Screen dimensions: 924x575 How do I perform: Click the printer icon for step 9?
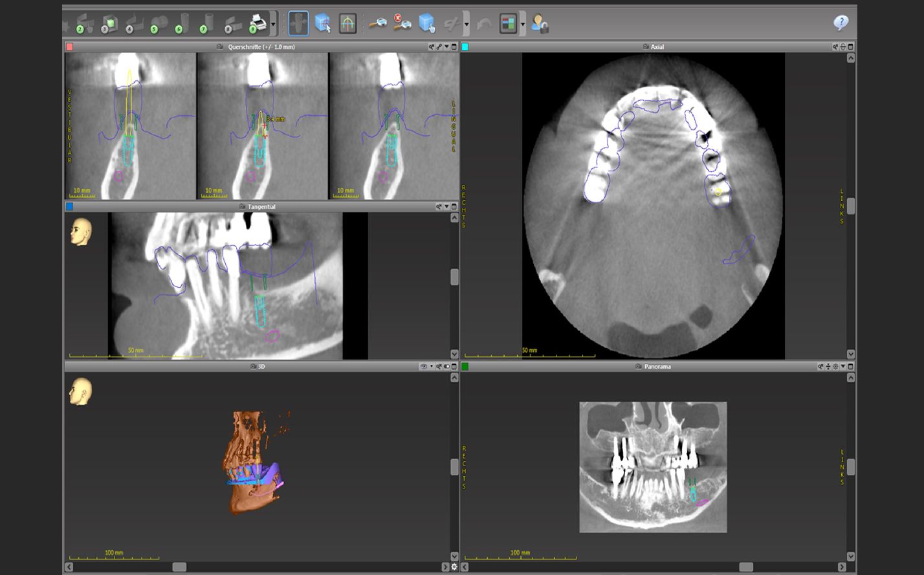click(x=258, y=24)
